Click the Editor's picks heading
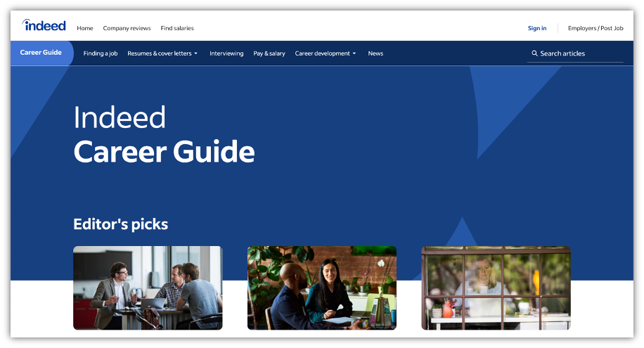Image resolution: width=644 pixels, height=348 pixels. point(120,224)
